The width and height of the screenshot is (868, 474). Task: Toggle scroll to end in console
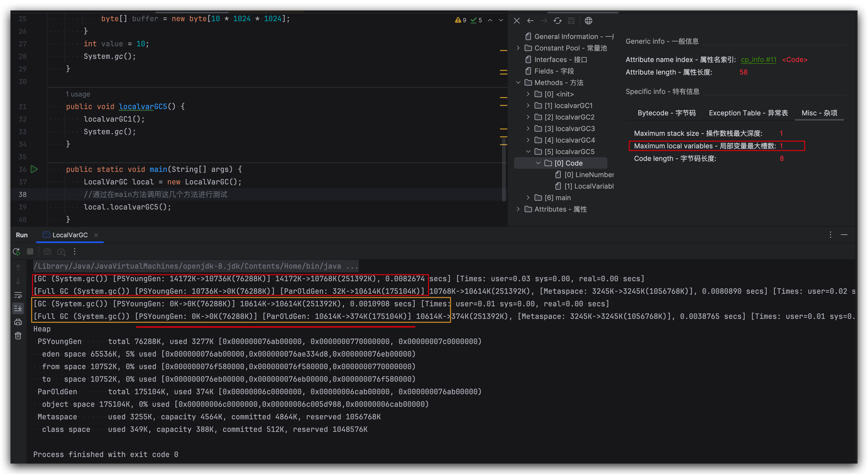(18, 308)
